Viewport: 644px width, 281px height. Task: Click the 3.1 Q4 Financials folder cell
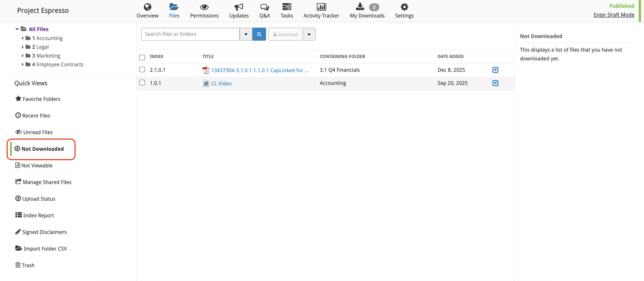[340, 70]
